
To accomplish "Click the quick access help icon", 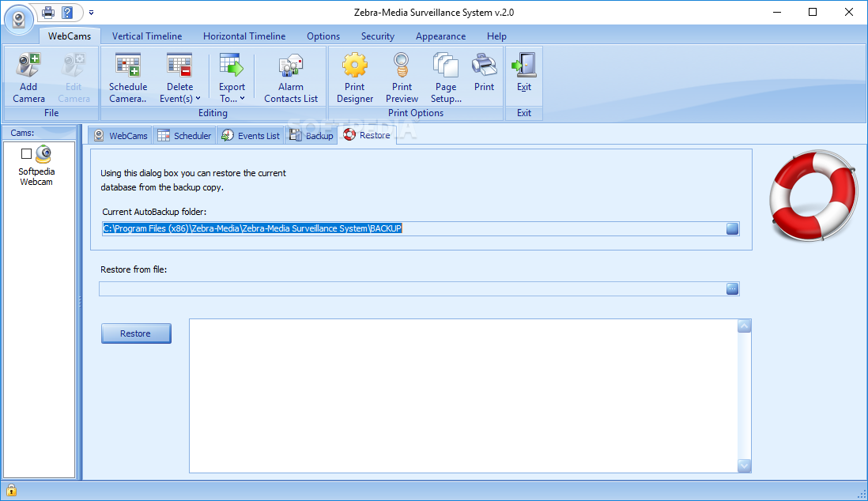I will (x=67, y=12).
